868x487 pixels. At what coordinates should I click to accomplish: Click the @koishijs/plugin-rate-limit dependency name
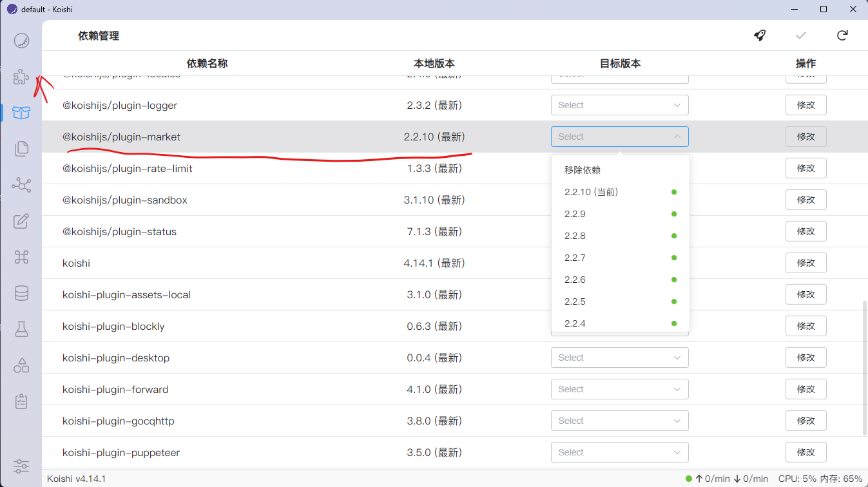[x=128, y=168]
